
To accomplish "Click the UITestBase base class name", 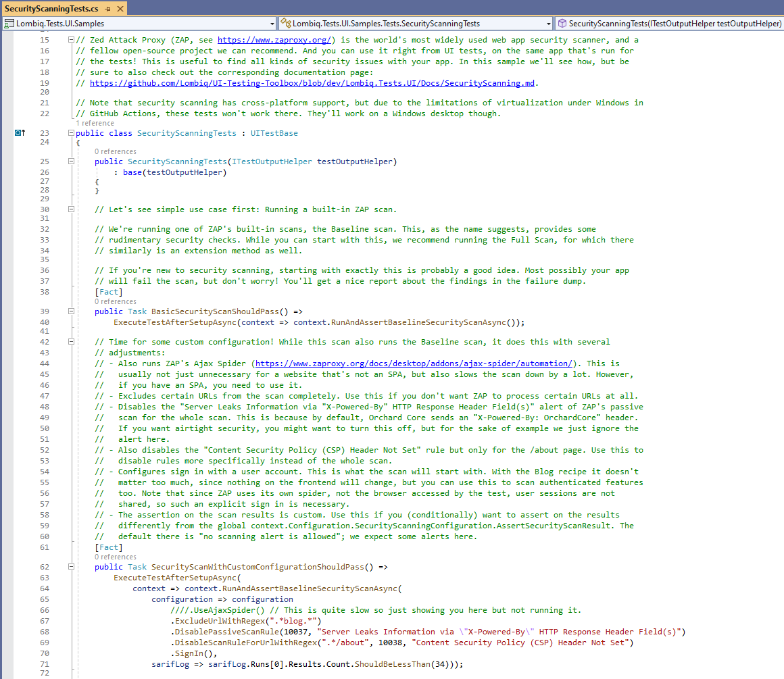I will tap(274, 133).
